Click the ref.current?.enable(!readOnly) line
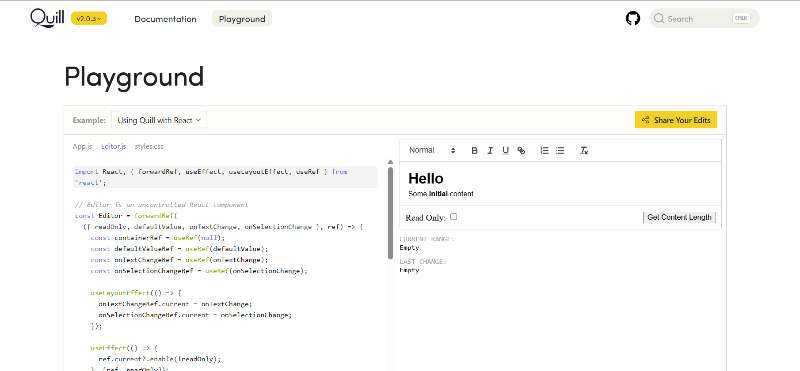The width and height of the screenshot is (800, 371). coord(160,359)
